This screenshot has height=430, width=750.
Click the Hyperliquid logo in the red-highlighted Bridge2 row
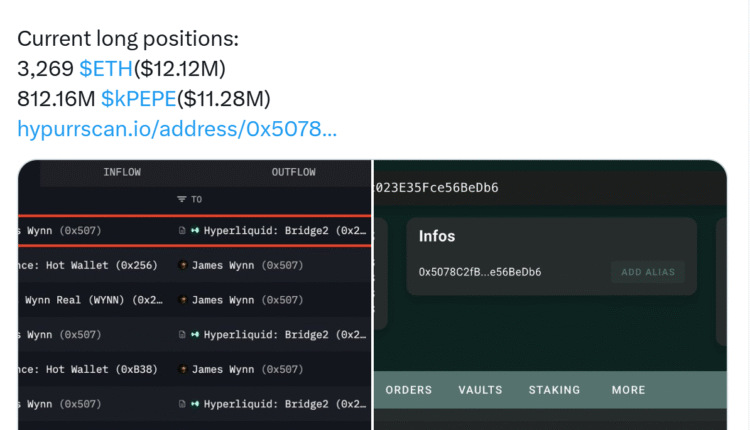(x=194, y=231)
